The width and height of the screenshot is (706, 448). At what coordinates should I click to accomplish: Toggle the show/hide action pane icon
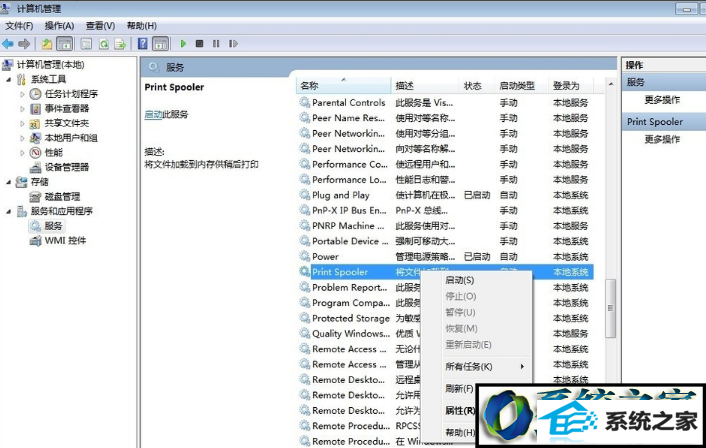pos(160,44)
